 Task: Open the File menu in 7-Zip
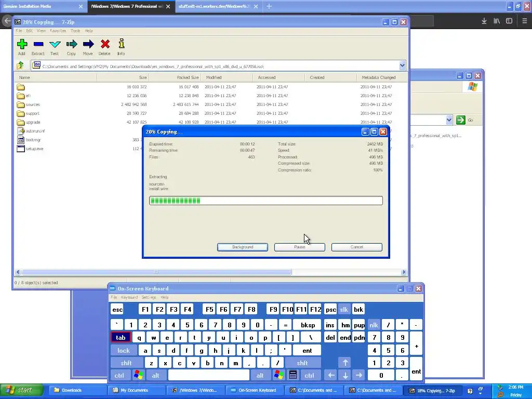[x=19, y=31]
